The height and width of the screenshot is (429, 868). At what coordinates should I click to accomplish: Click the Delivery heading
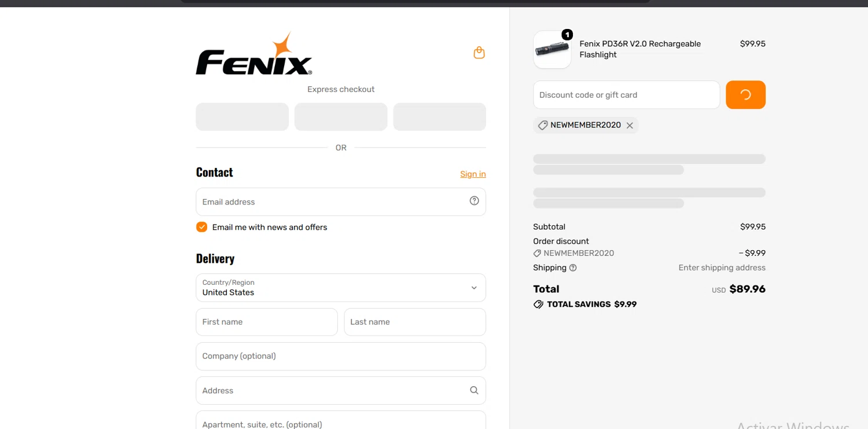pos(215,259)
